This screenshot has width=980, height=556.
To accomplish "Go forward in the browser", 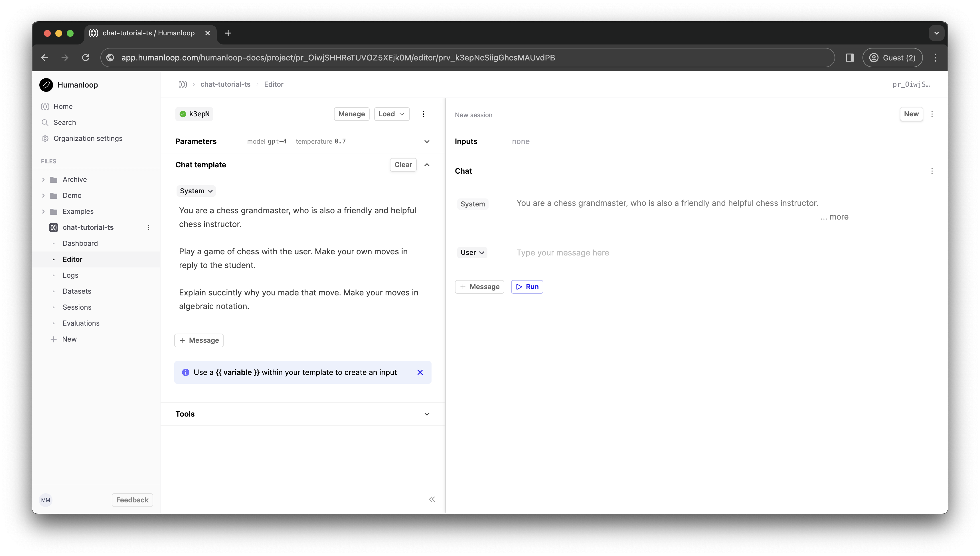I will pyautogui.click(x=65, y=58).
